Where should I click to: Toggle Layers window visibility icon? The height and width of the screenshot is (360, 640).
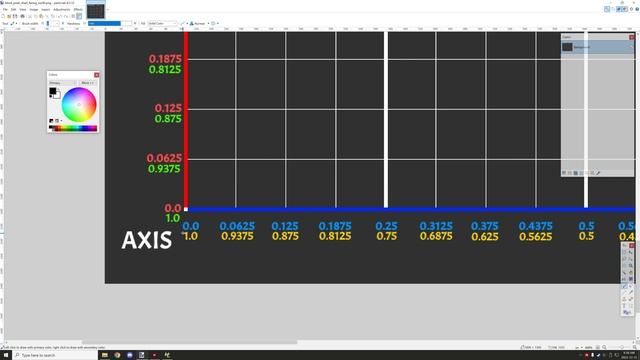(x=619, y=9)
